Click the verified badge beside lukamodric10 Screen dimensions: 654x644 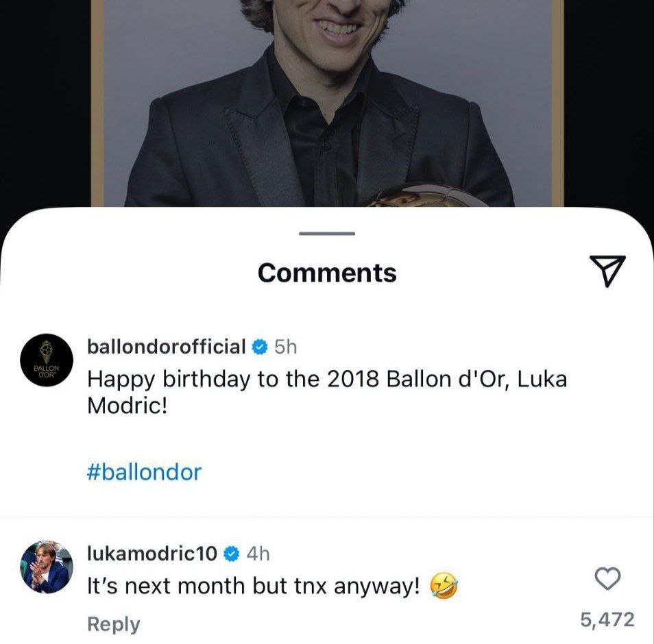coord(232,554)
